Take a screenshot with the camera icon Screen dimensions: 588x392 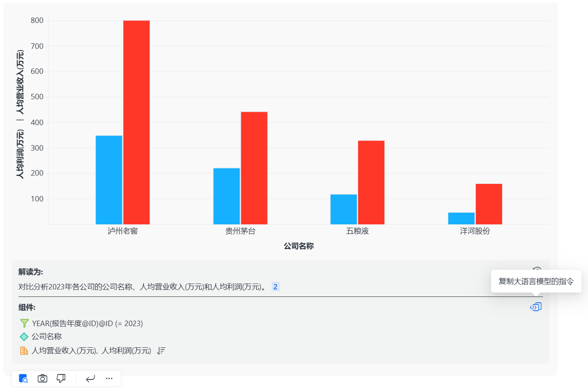tap(42, 379)
